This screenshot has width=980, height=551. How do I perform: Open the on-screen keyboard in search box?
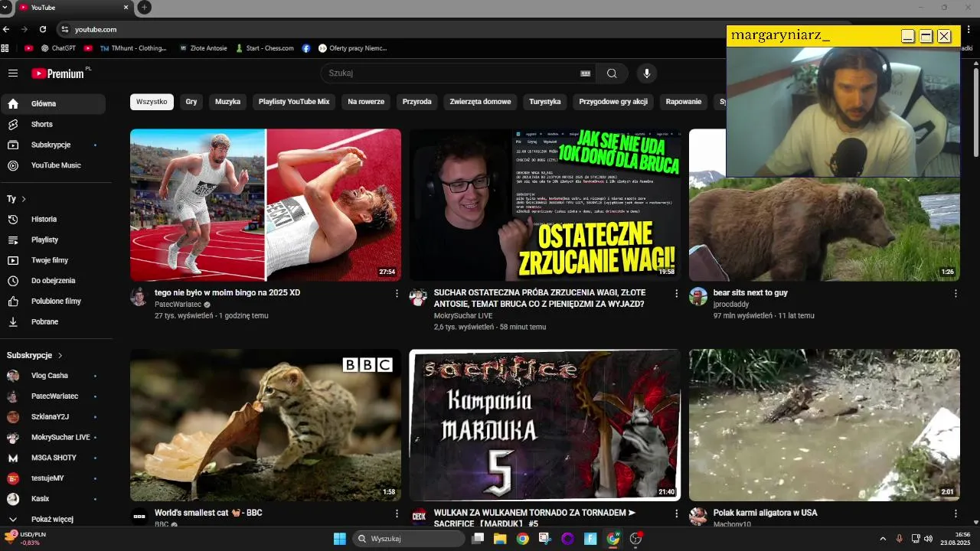[586, 73]
